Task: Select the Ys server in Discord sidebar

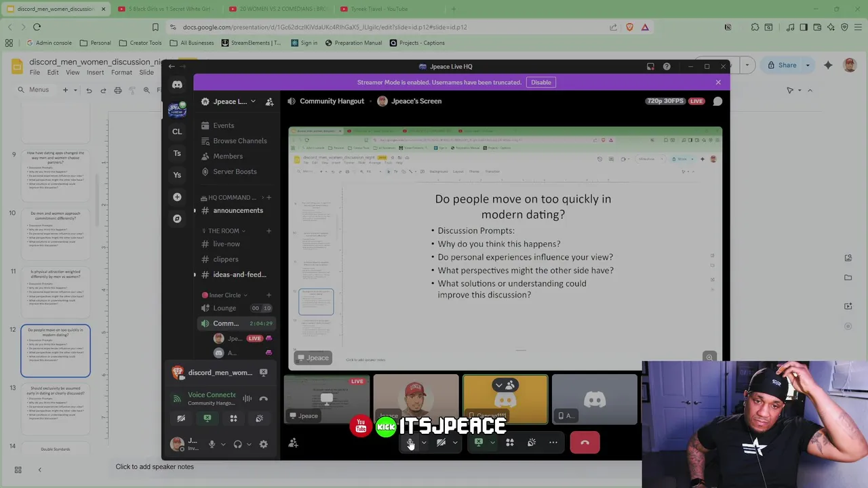Action: point(177,175)
